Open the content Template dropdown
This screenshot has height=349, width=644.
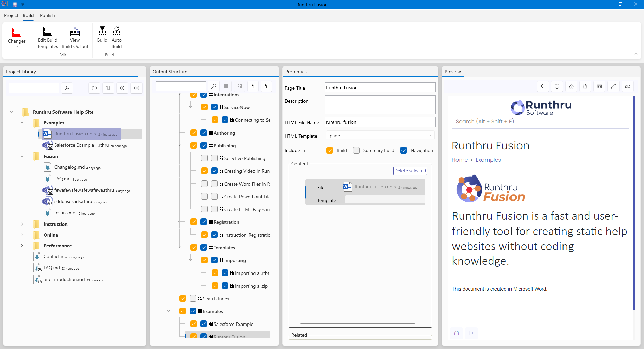(385, 200)
